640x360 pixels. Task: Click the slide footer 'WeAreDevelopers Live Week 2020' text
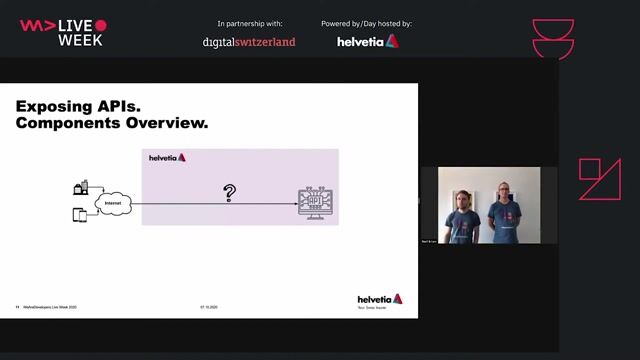pyautogui.click(x=50, y=307)
